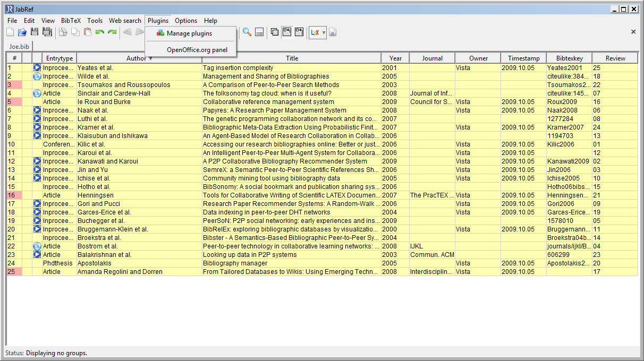
Task: Open file icon in Bruggemann-Klein et al. row
Action: tap(37, 229)
